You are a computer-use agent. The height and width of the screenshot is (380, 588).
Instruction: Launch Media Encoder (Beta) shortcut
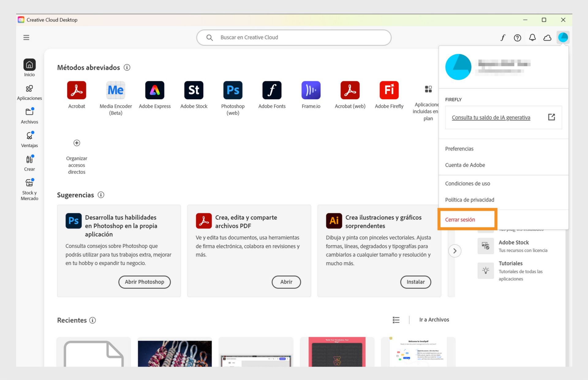pos(115,90)
